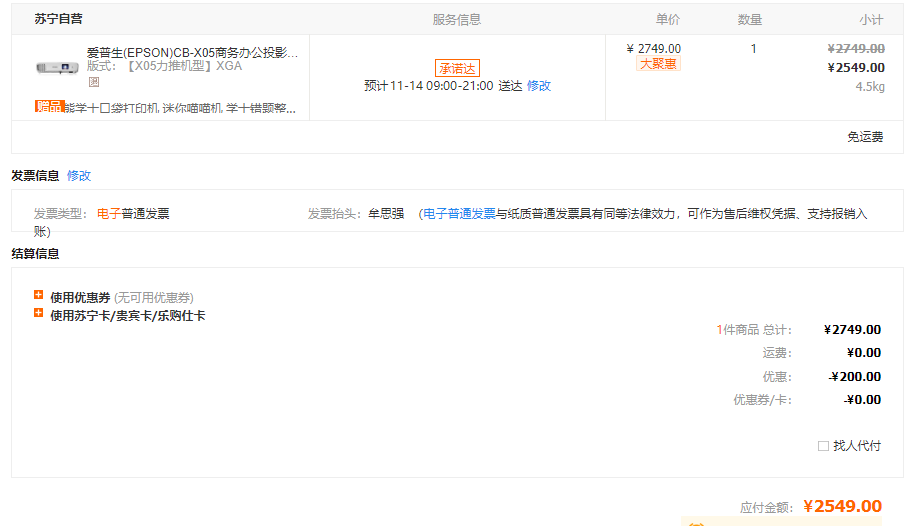Open the 爱普生(EPSON)CB-X05 product title
The width and height of the screenshot is (904, 526).
(193, 52)
